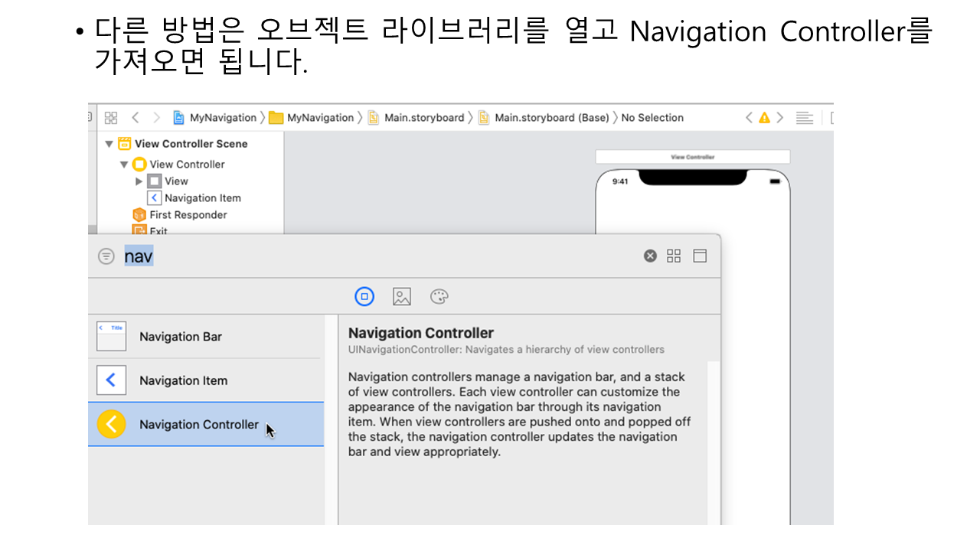Click the related items grid icon
980x551 pixels.
[x=111, y=118]
